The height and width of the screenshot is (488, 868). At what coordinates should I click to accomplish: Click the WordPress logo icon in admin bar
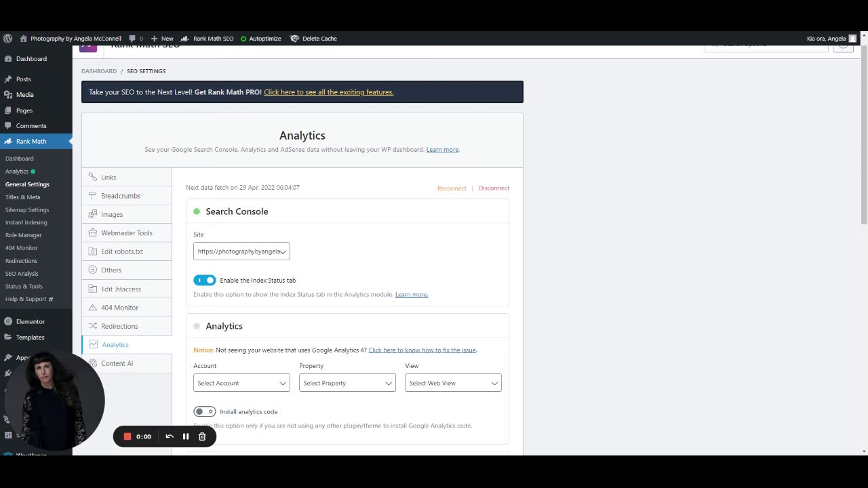click(x=7, y=39)
